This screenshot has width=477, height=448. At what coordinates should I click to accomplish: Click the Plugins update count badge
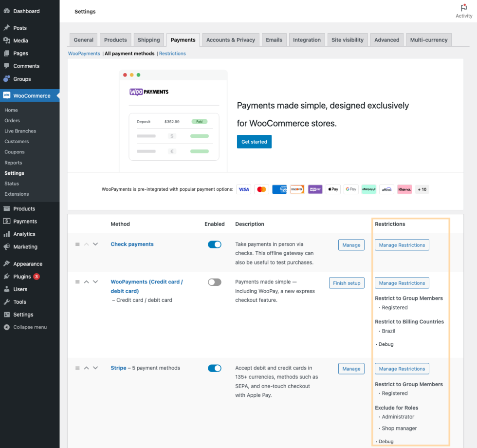(37, 277)
